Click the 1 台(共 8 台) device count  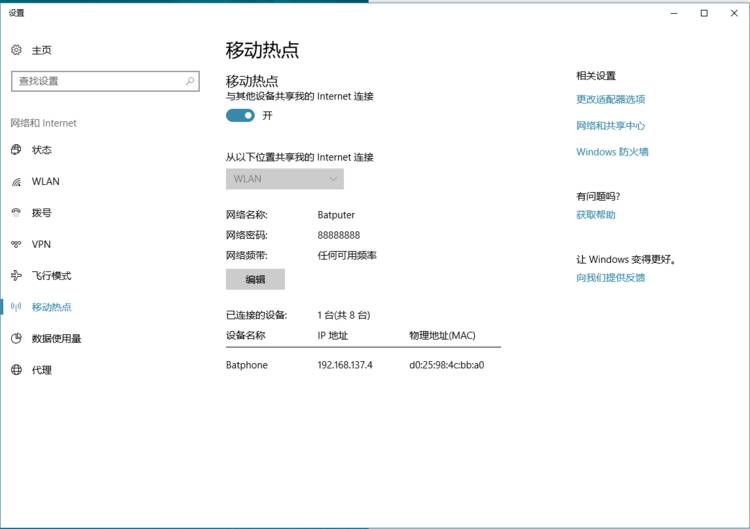[343, 315]
